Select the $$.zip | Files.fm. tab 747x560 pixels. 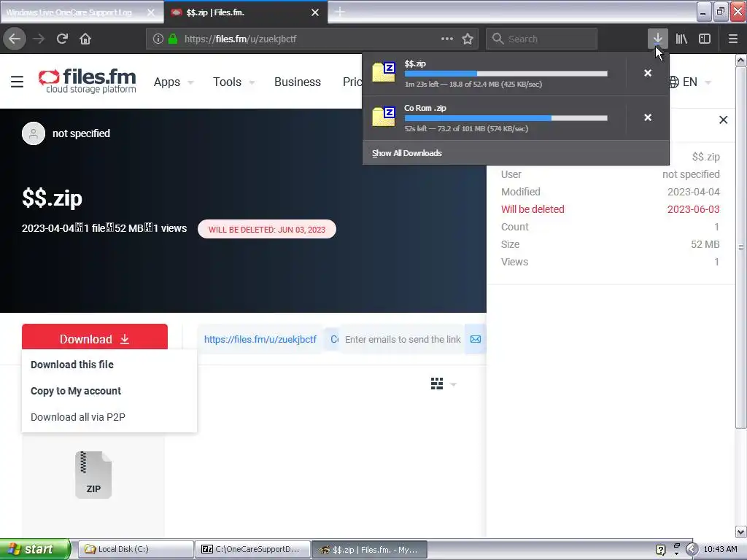(245, 12)
